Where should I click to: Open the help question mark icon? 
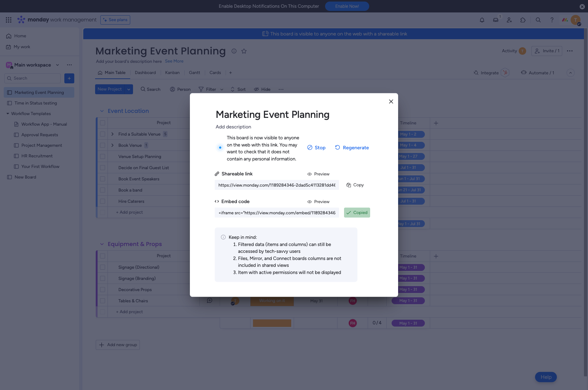(x=552, y=20)
